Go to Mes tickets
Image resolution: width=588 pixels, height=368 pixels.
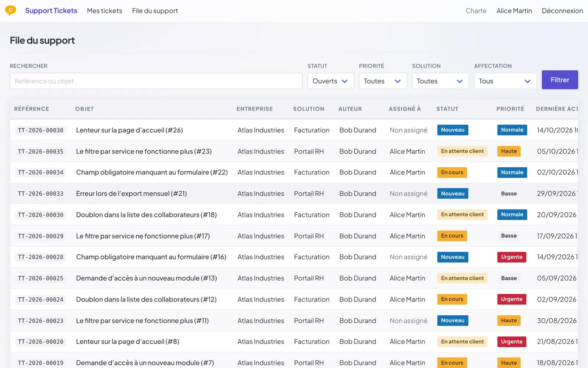[104, 11]
